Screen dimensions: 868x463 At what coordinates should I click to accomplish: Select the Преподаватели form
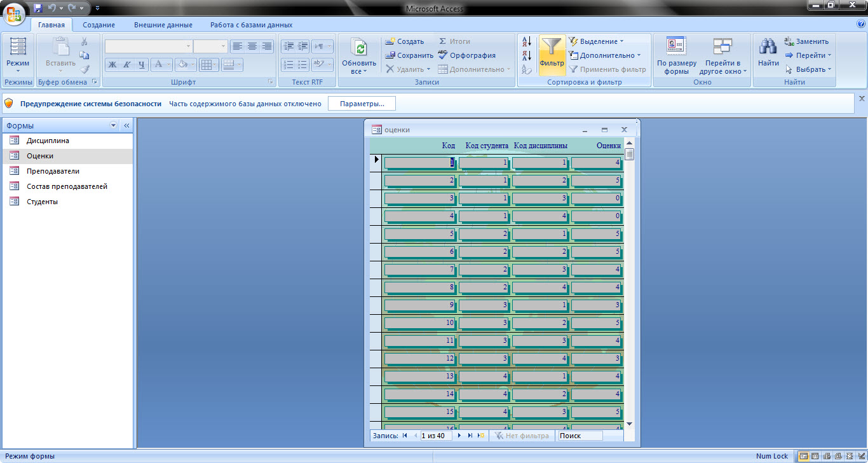pyautogui.click(x=68, y=171)
